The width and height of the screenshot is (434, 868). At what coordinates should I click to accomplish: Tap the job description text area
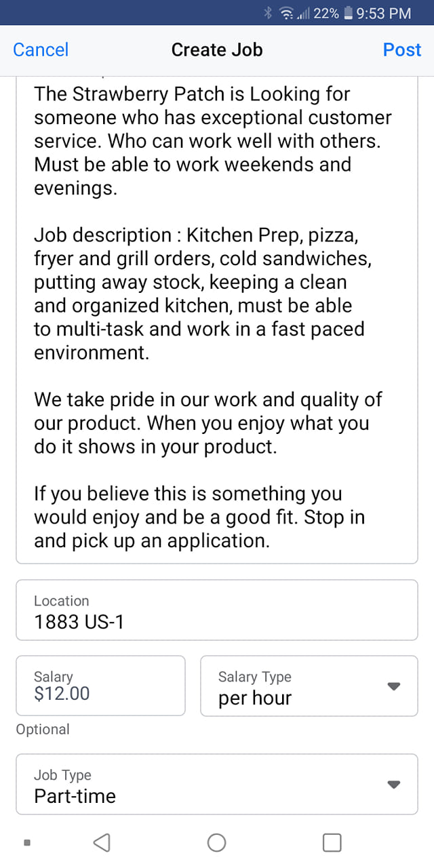click(x=216, y=319)
